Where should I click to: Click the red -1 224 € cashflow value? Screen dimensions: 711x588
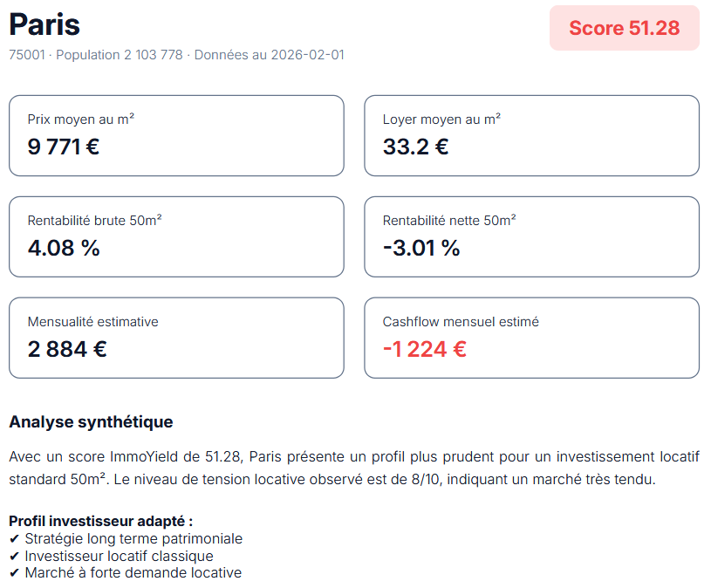(x=425, y=349)
